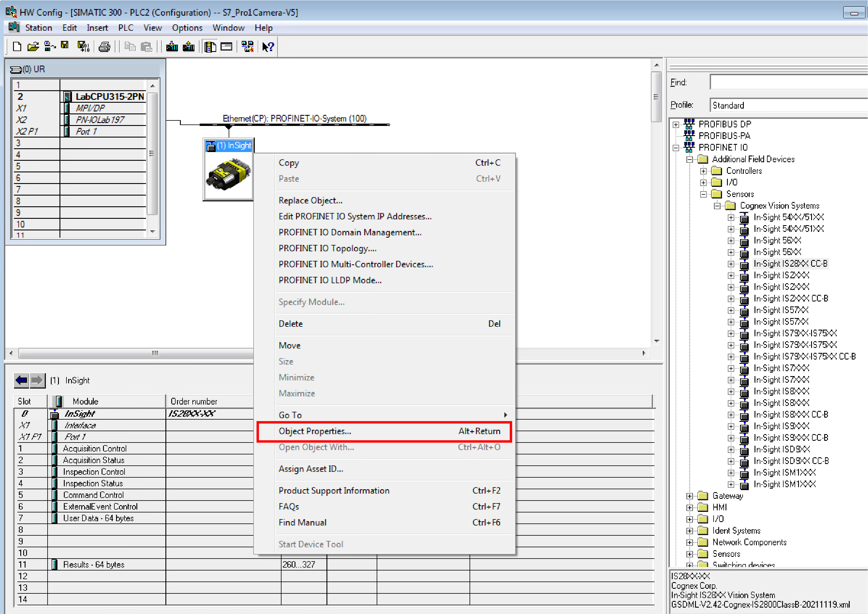Choose Delete from the context menu
Screen dimensions: 868x614
pos(290,324)
